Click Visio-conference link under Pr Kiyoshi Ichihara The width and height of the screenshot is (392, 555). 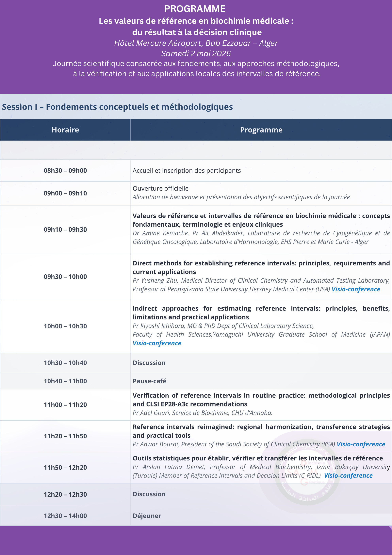click(x=157, y=343)
